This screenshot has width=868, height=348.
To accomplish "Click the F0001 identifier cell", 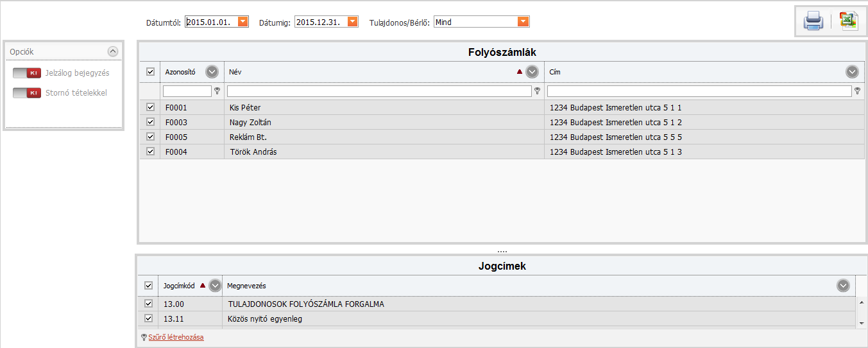I will (x=192, y=107).
